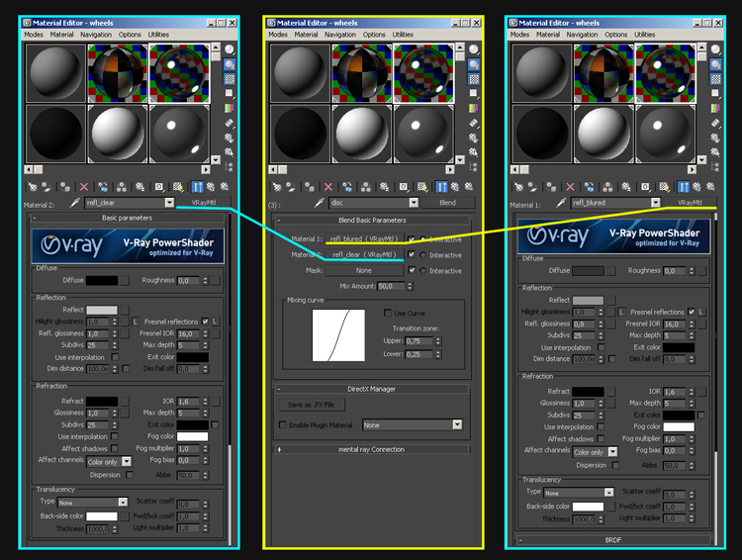742x560 pixels.
Task: Click the Save as .FX File button
Action: coord(311,405)
